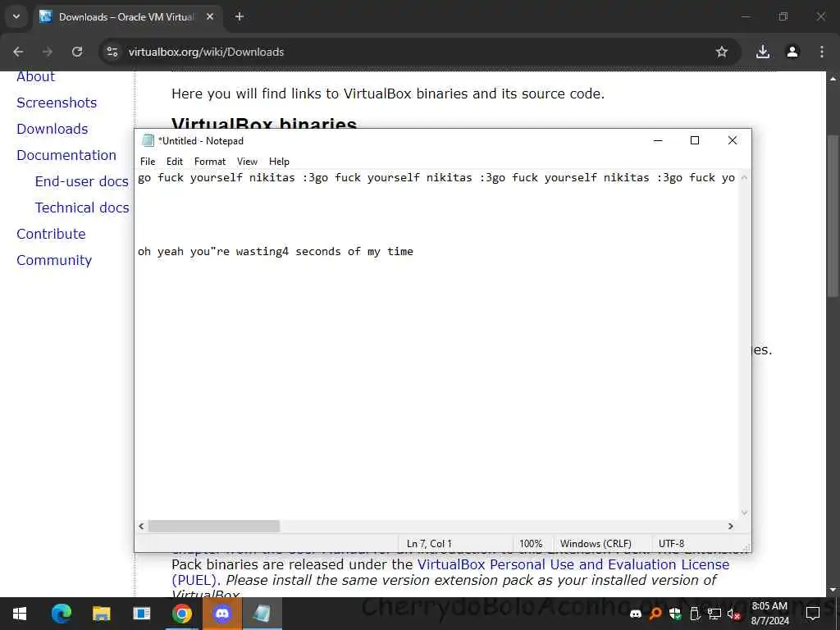Viewport: 840px width, 630px height.
Task: Go back in Chrome browser
Action: pos(18,52)
